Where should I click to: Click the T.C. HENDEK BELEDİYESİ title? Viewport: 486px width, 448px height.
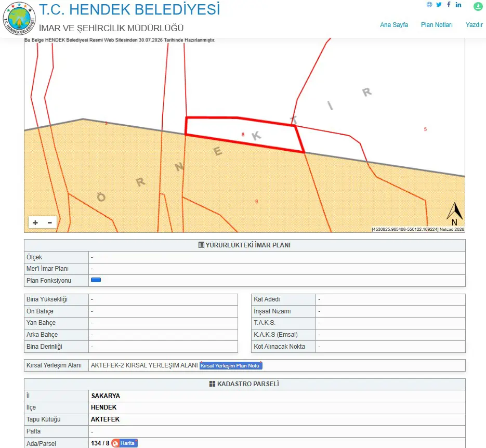click(129, 9)
